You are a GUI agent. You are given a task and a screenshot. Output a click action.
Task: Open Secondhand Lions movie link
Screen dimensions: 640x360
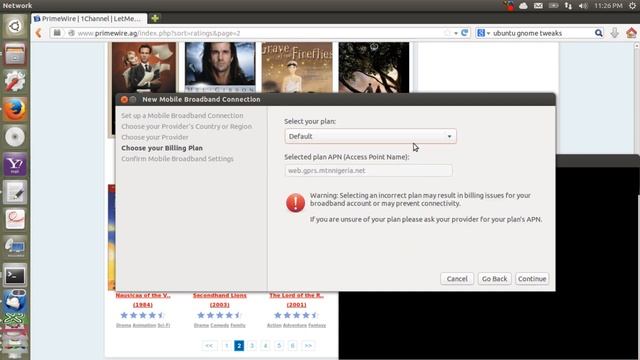click(x=220, y=300)
